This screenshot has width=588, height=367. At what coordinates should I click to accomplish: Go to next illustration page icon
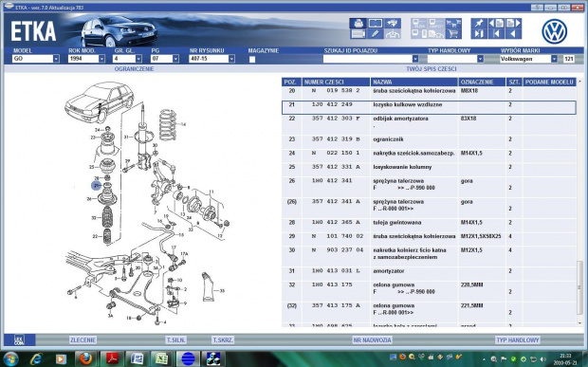click(513, 24)
